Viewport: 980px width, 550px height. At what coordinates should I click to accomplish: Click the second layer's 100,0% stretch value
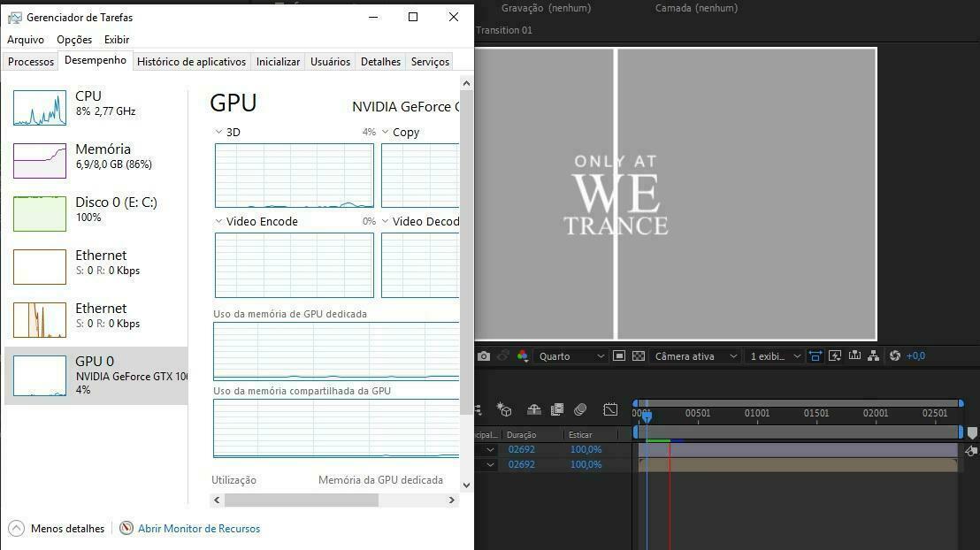(586, 464)
